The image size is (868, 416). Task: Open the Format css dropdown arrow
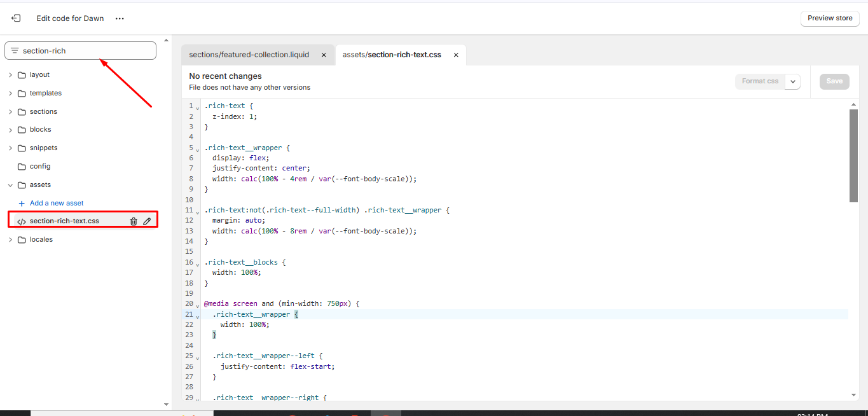[793, 81]
